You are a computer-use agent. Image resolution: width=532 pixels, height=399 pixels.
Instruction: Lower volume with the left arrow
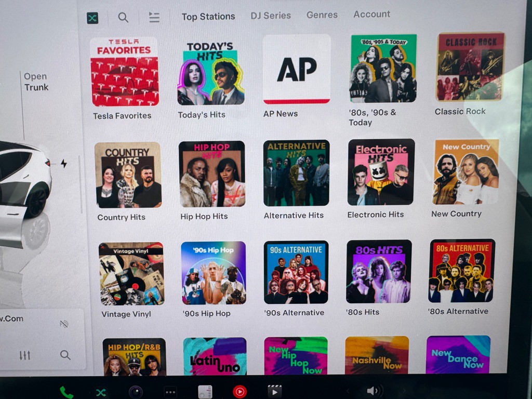tap(348, 391)
